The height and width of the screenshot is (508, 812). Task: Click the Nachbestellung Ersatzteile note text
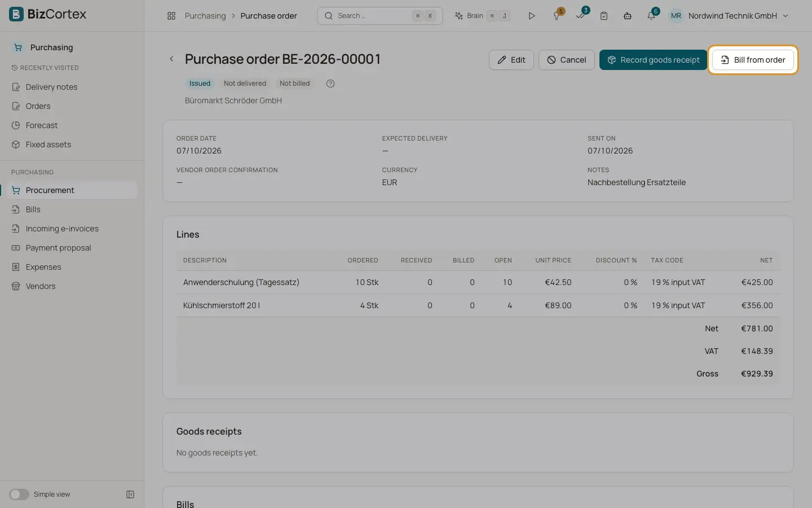637,182
